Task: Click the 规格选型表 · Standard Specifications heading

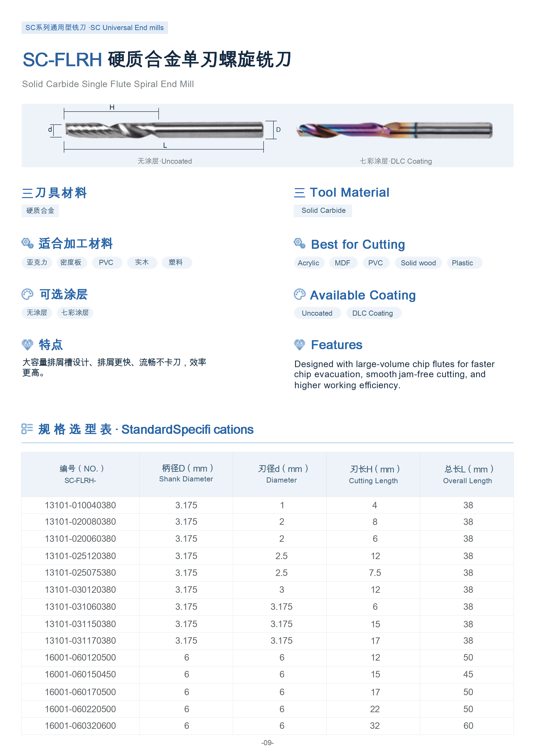Action: coord(146,429)
